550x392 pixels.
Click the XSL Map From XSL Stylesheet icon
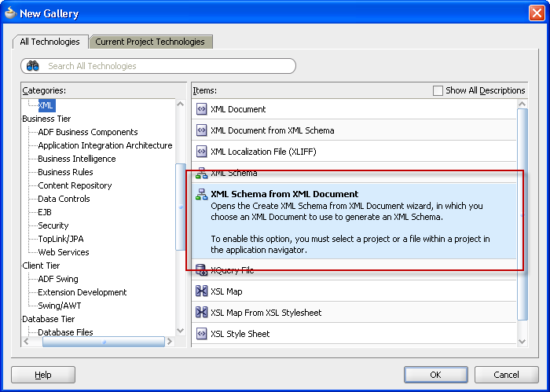coord(201,313)
